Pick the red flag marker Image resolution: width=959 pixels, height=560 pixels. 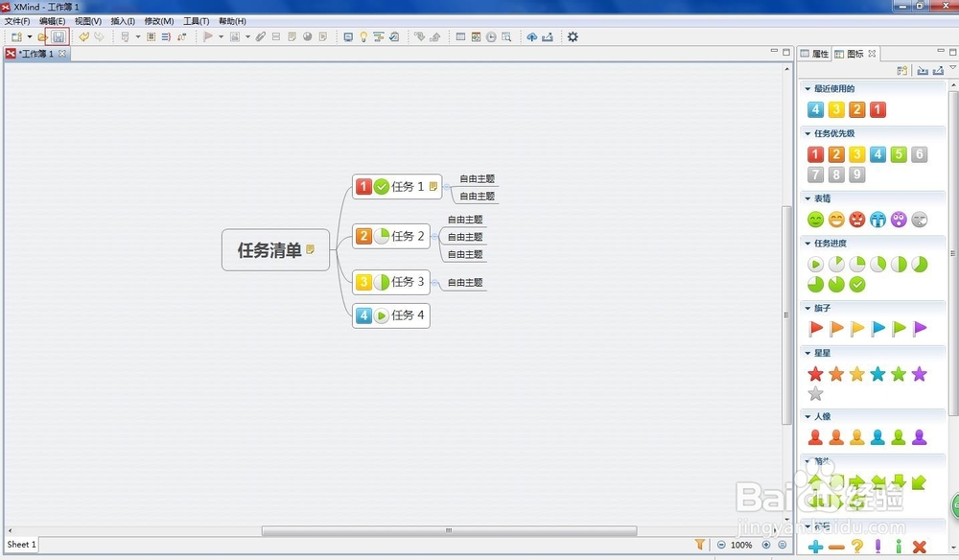(x=815, y=328)
